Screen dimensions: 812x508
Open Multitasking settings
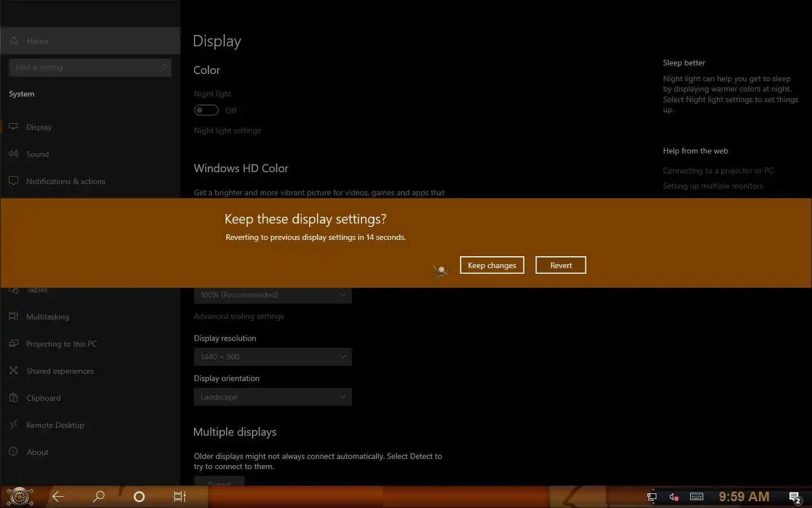(90, 317)
